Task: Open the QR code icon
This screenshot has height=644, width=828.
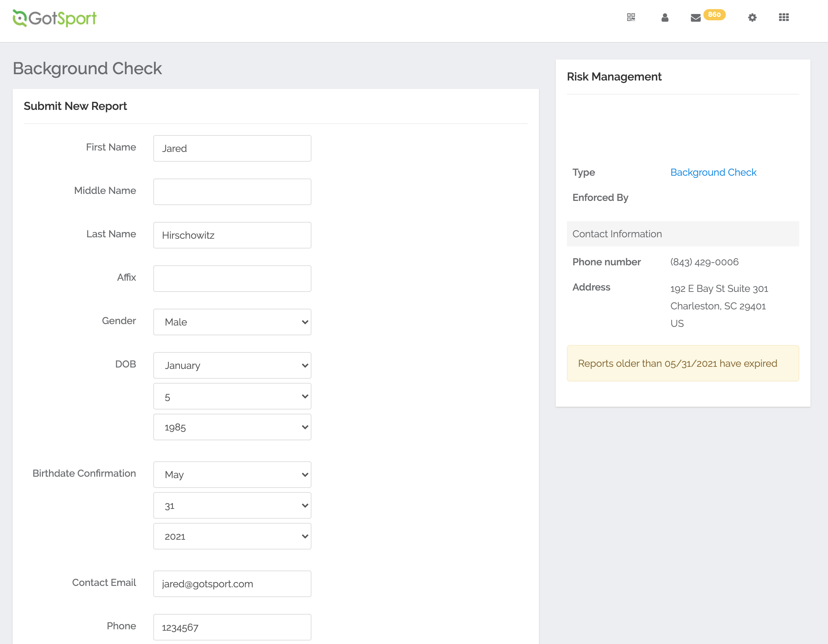Action: [631, 17]
